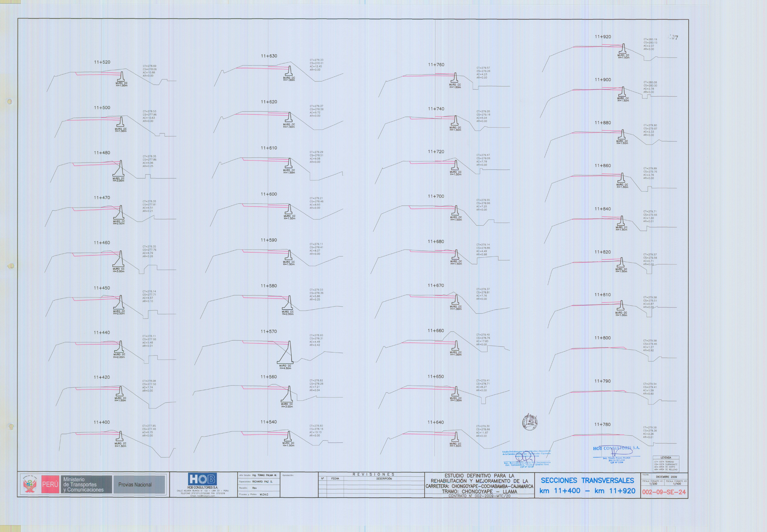
Task: Click section label '11+540'
Action: click(269, 422)
